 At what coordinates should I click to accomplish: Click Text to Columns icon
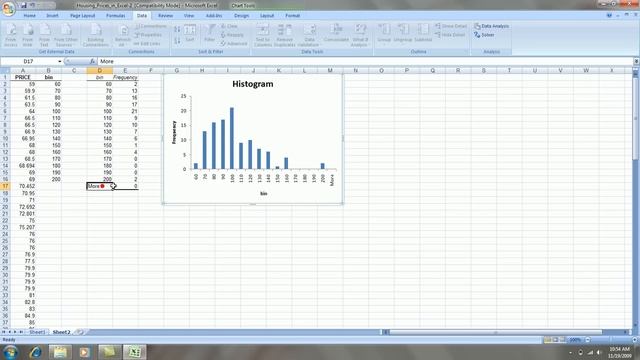[x=263, y=36]
